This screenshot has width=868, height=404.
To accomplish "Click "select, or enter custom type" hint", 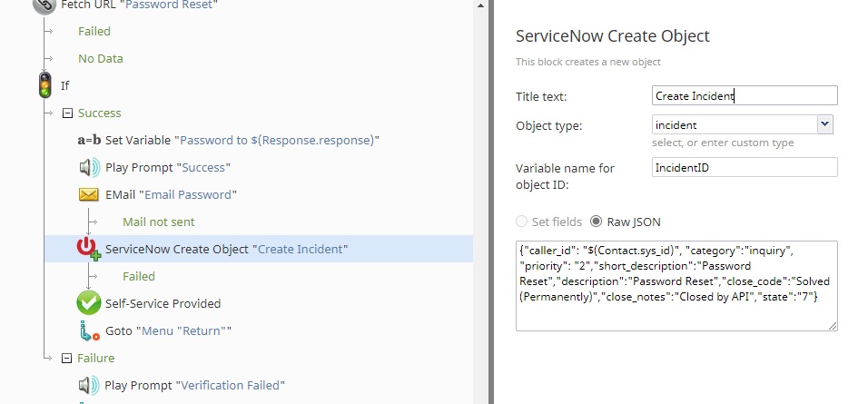I will point(723,143).
